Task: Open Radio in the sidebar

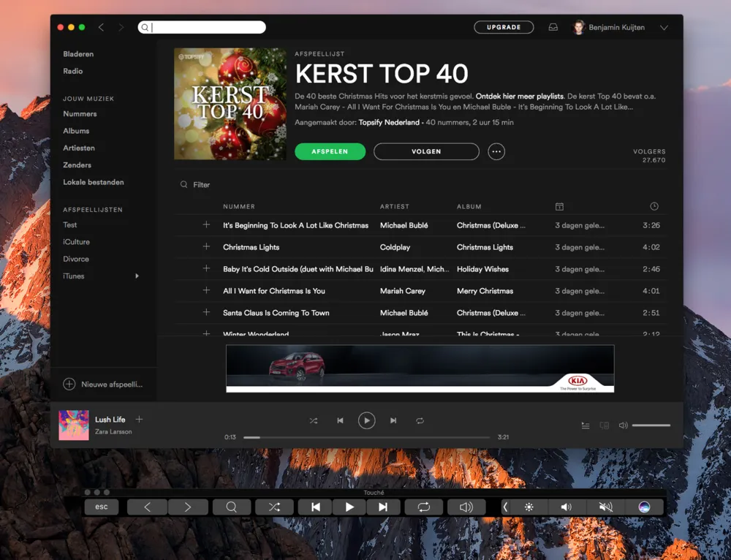Action: point(72,71)
